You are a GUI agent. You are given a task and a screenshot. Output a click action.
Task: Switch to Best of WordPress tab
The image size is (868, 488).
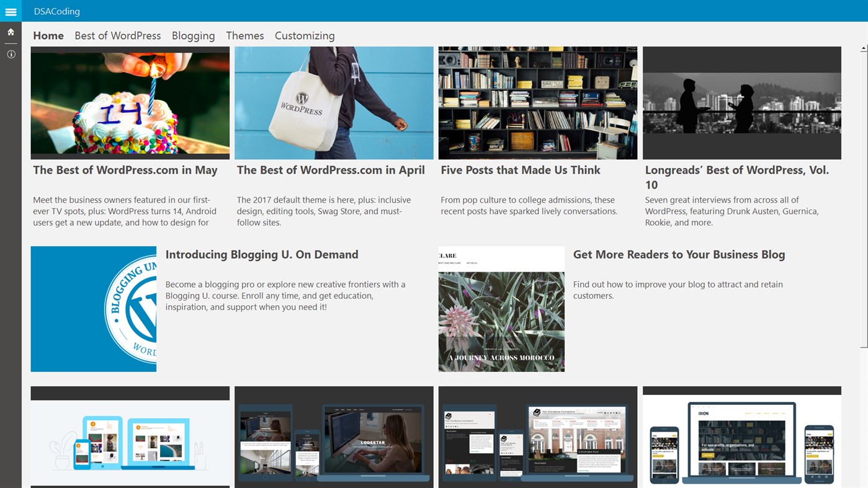pos(118,36)
